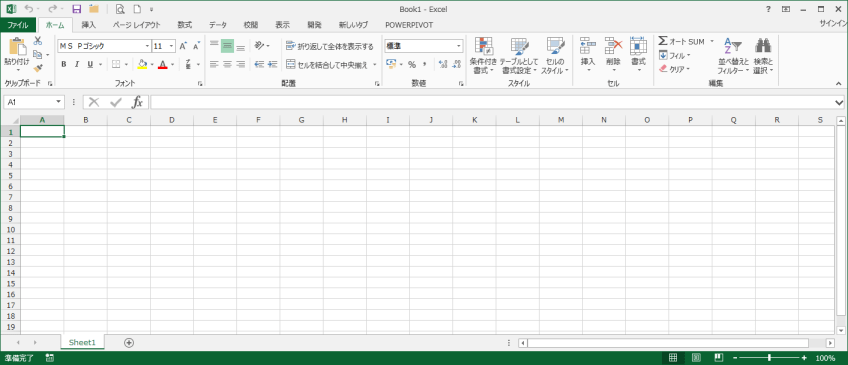Image resolution: width=848 pixels, height=365 pixels.
Task: Click the Help question mark icon
Action: pos(768,9)
